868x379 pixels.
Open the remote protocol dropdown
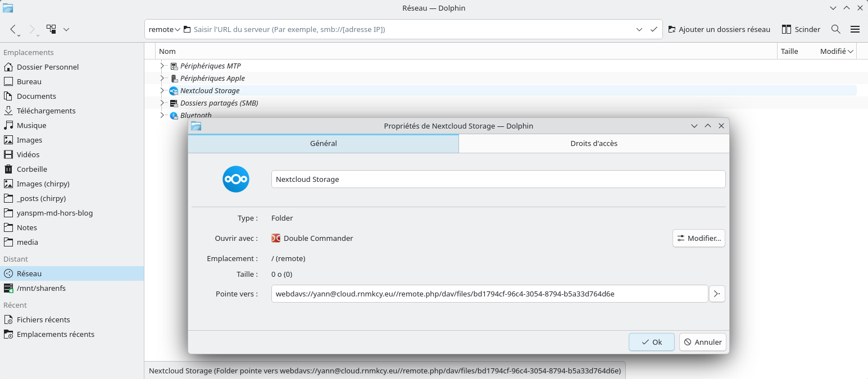click(x=164, y=29)
